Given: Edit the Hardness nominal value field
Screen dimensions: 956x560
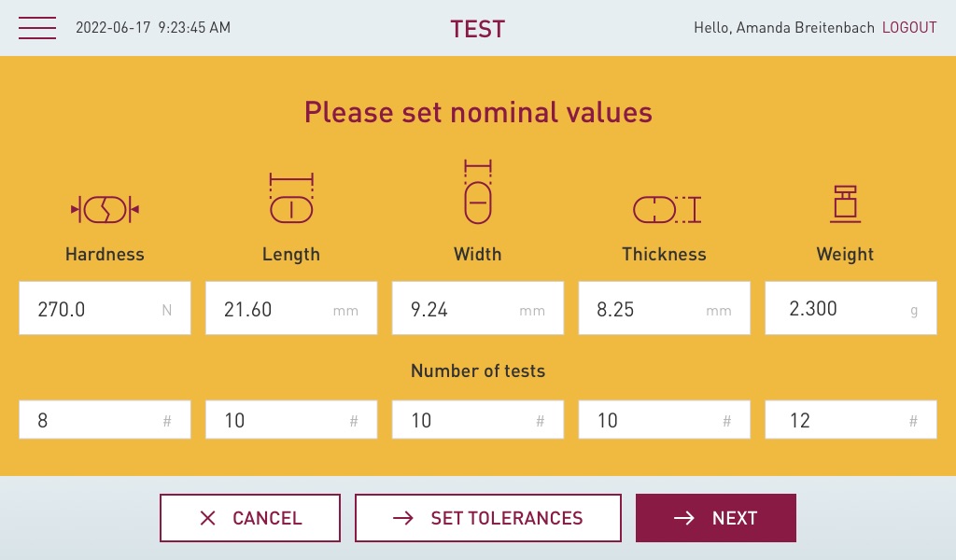Looking at the screenshot, I should [105, 309].
